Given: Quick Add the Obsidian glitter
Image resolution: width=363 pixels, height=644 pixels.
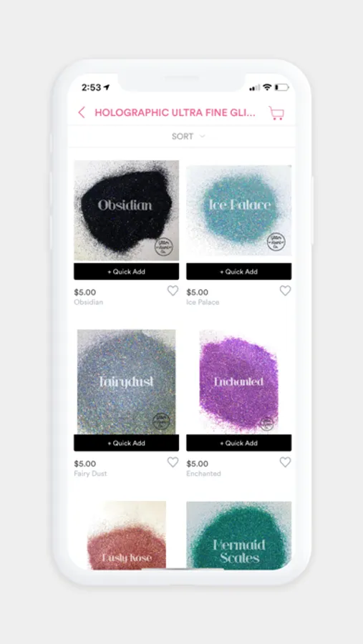Looking at the screenshot, I should tap(126, 271).
